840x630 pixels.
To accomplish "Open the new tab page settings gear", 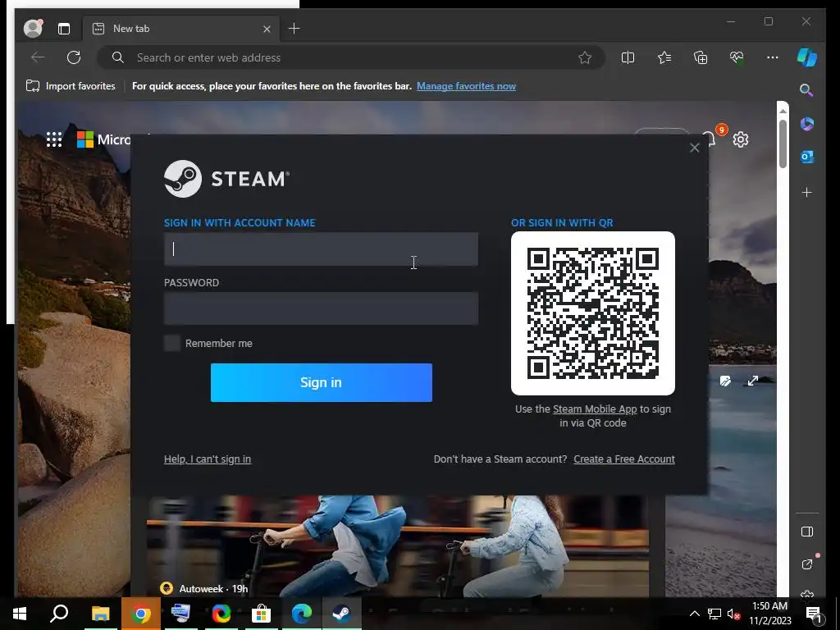I will pyautogui.click(x=741, y=139).
